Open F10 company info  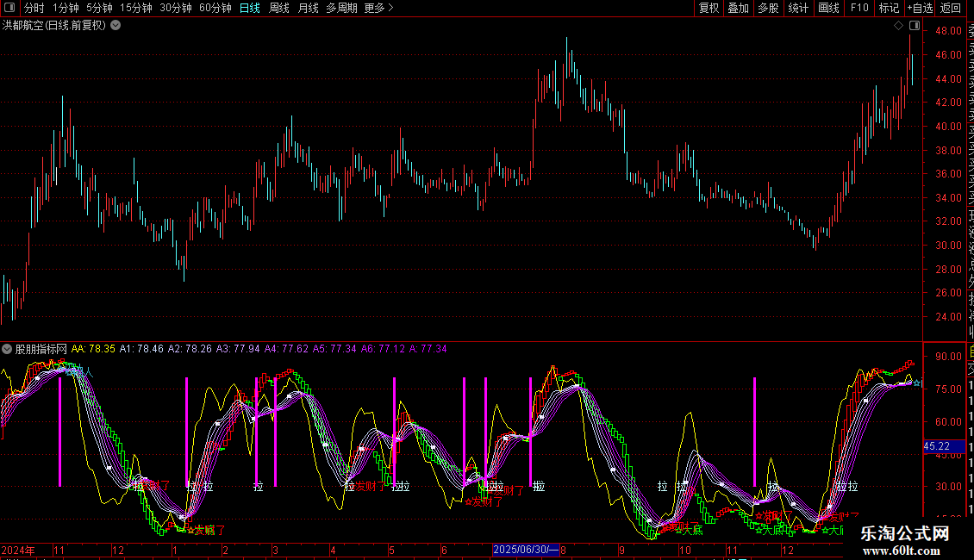859,8
